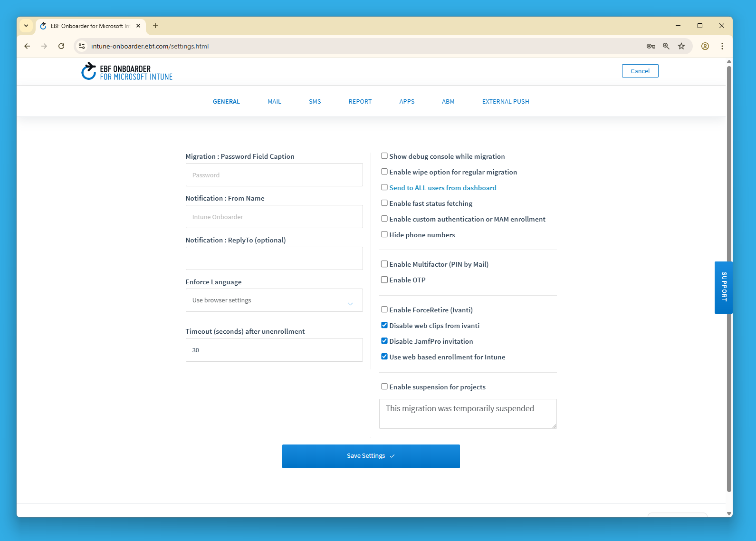Check Enable wipe option for regular migration
This screenshot has width=756, height=541.
[384, 172]
